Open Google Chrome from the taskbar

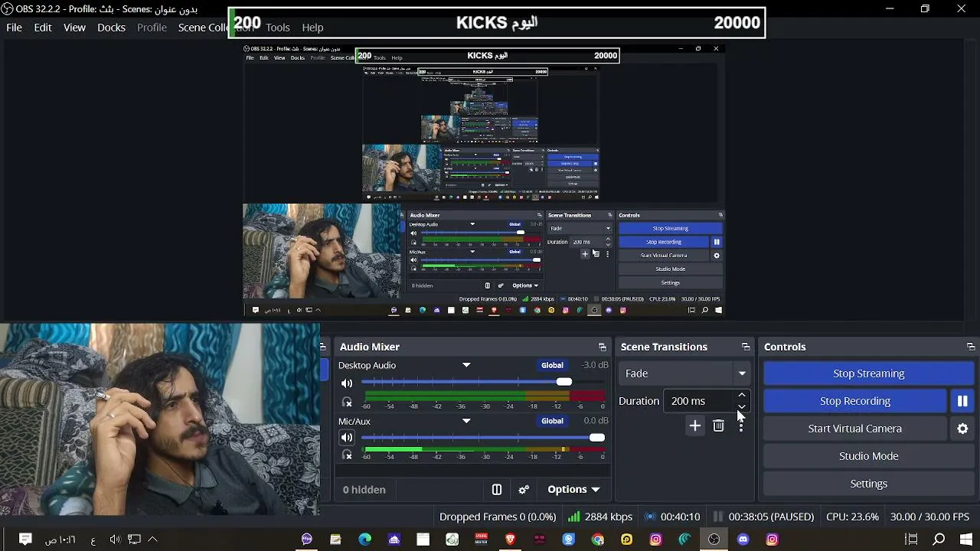click(597, 540)
